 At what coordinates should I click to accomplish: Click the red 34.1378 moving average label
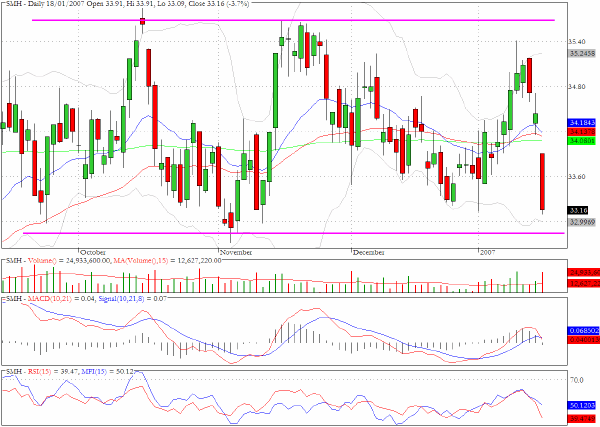click(582, 132)
